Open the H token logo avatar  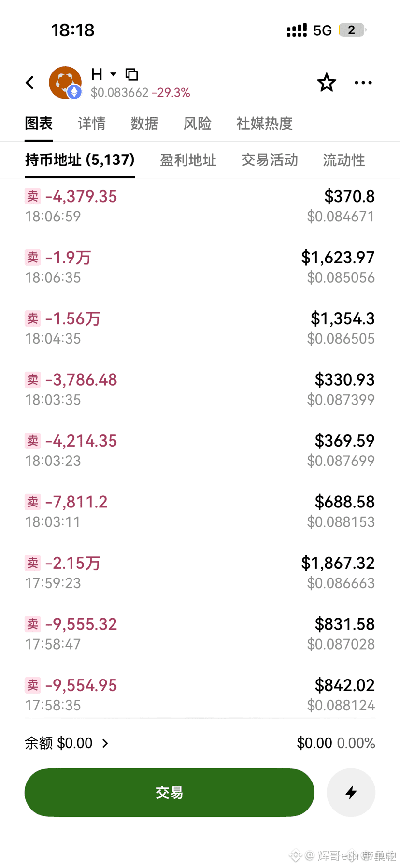click(x=65, y=83)
